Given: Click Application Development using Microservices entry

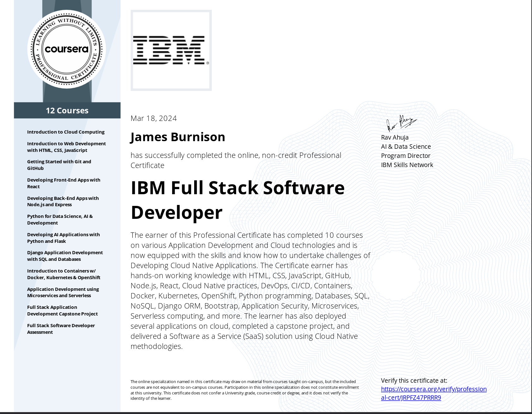Looking at the screenshot, I should click(x=63, y=292).
